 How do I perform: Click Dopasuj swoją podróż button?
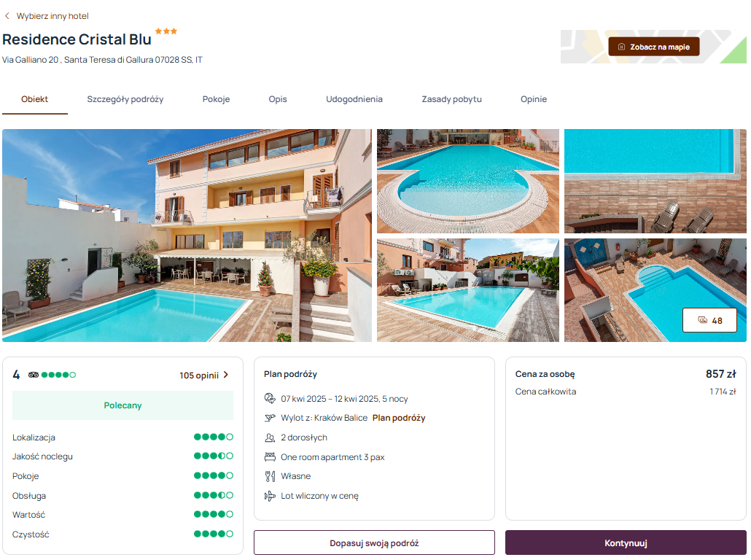(374, 542)
